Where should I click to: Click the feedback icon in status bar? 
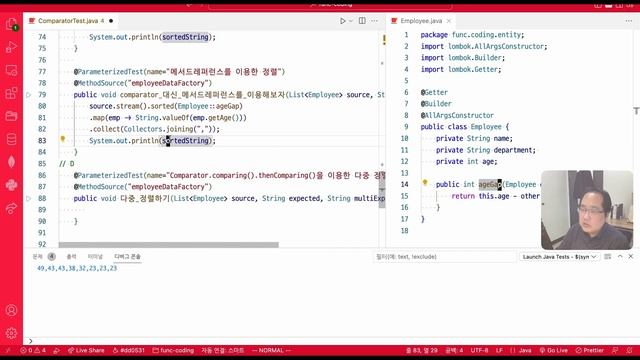616,350
